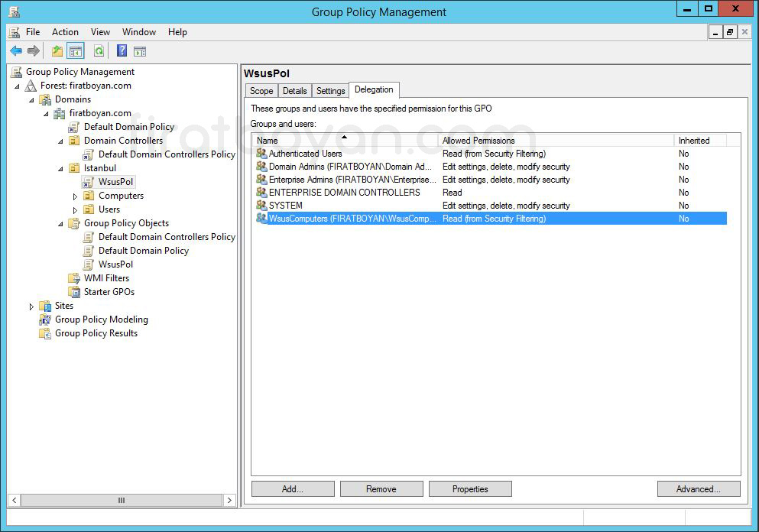Viewport: 759px width, 532px height.
Task: Click the Advanced... button
Action: pyautogui.click(x=699, y=489)
